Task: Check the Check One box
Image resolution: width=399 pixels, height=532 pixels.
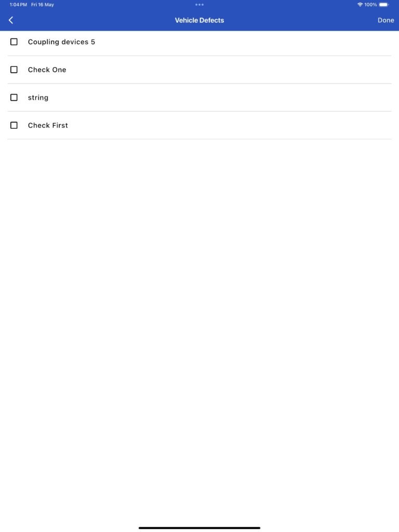Action: pos(14,70)
